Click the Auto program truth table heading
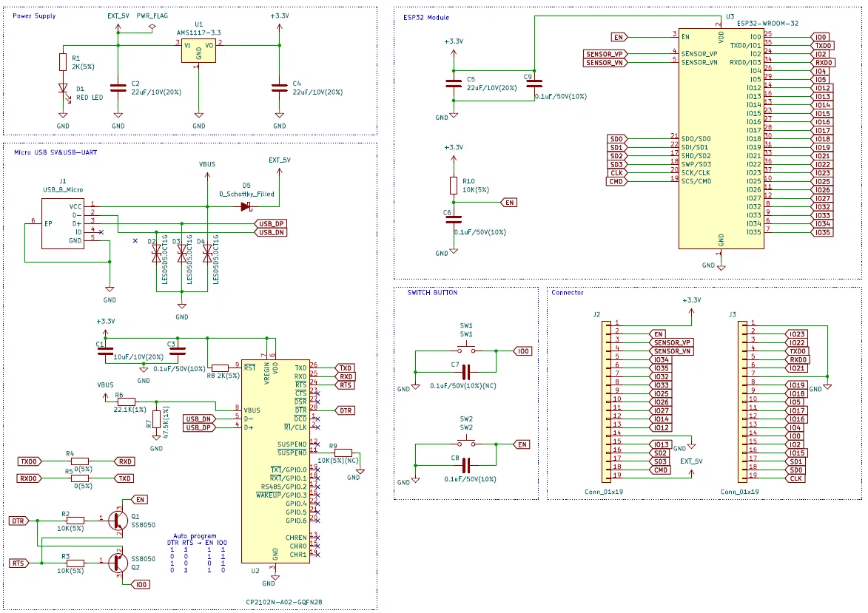Screen dimensions: 868x613 (x=195, y=536)
